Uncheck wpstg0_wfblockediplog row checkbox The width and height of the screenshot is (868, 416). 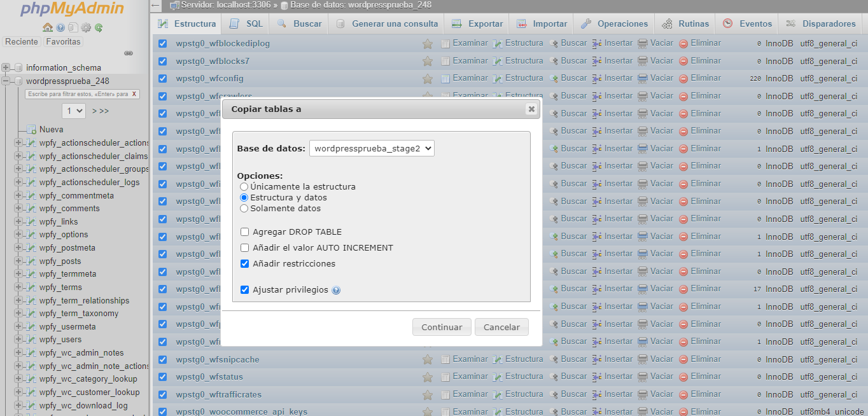(162, 44)
